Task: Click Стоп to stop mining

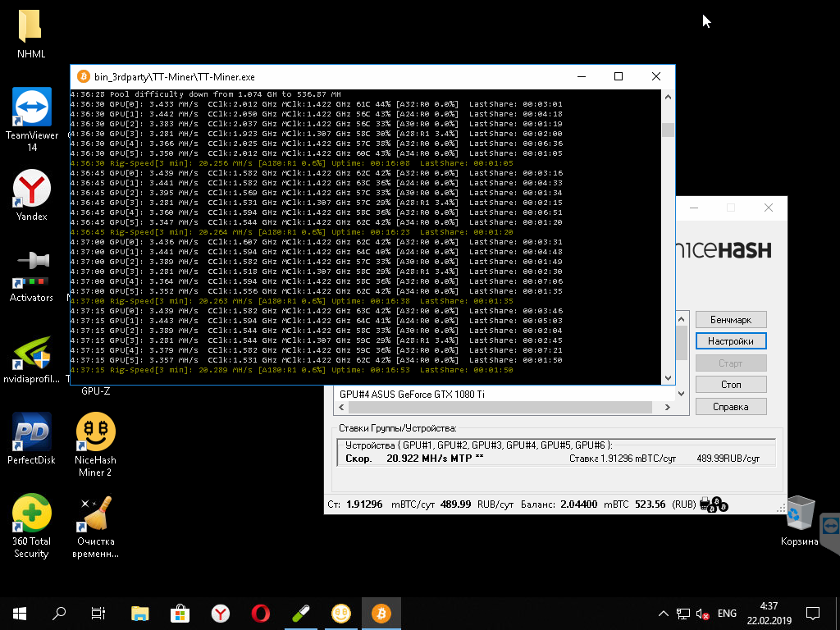Action: (x=731, y=385)
